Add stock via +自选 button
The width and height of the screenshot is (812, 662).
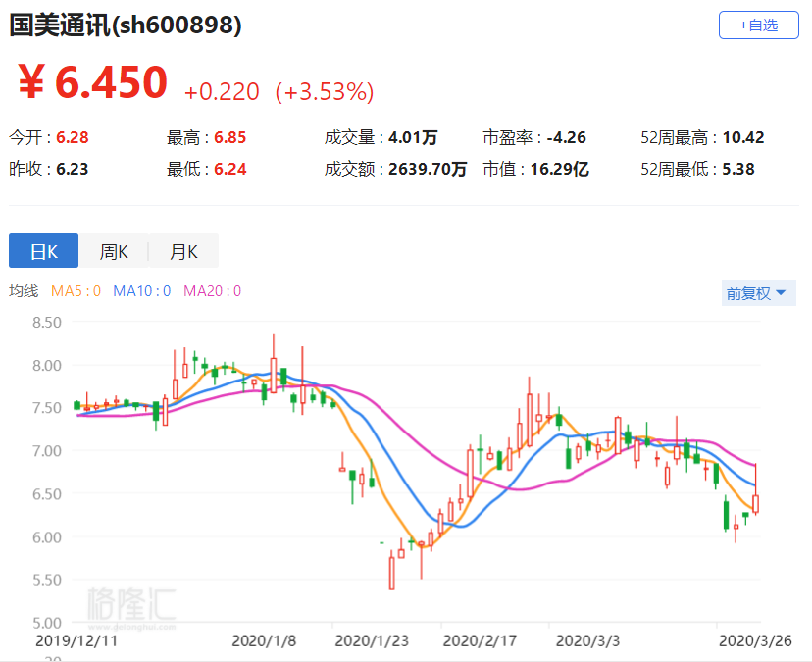point(758,25)
